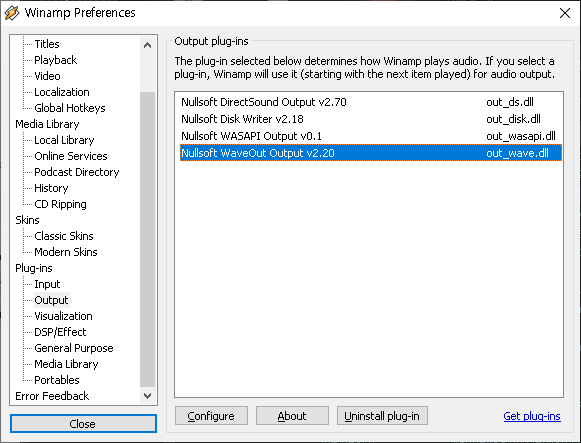The width and height of the screenshot is (581, 443).
Task: Click the tree scrollbar down arrow
Action: click(x=147, y=396)
